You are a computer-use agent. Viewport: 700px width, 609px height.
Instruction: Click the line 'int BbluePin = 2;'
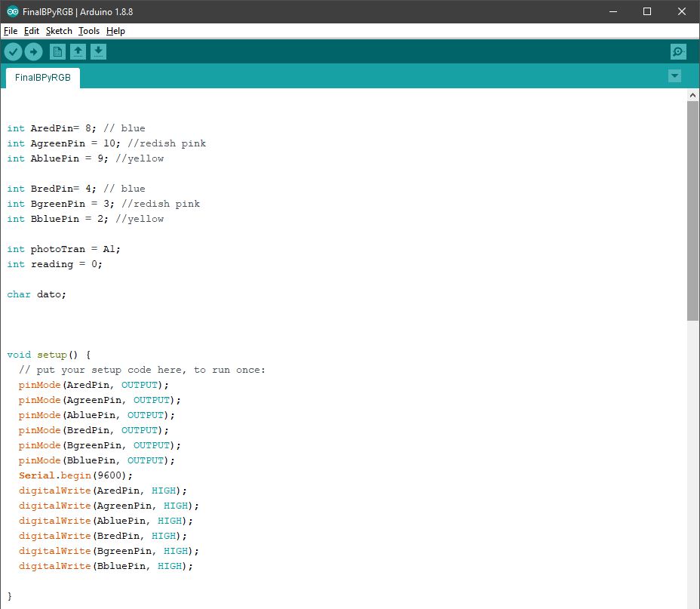click(57, 219)
